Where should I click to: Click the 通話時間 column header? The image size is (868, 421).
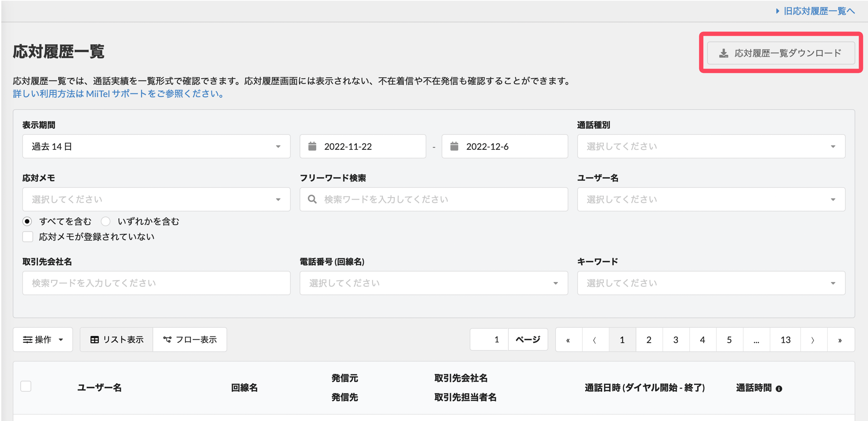[754, 388]
